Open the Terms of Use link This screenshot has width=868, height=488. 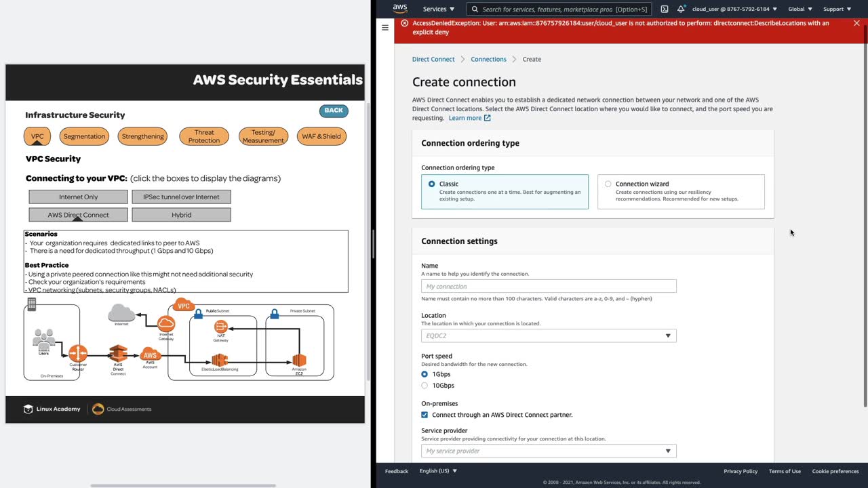click(x=785, y=471)
